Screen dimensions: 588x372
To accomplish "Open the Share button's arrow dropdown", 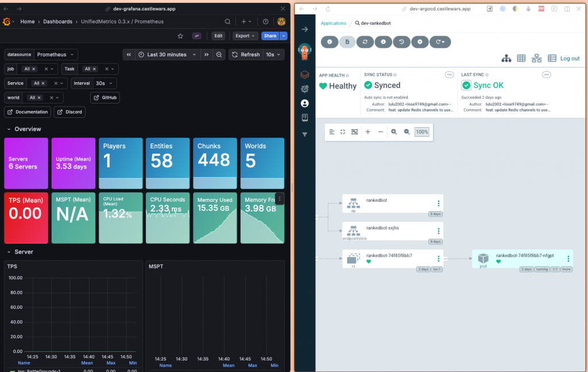I will tap(284, 36).
